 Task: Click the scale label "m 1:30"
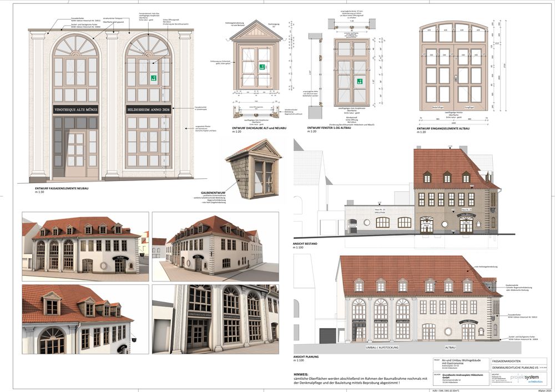tap(39, 192)
